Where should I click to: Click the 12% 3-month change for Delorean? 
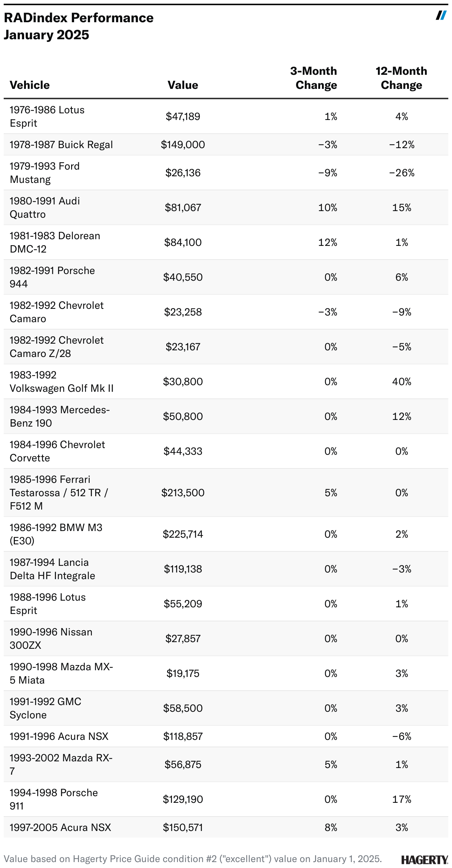(328, 243)
